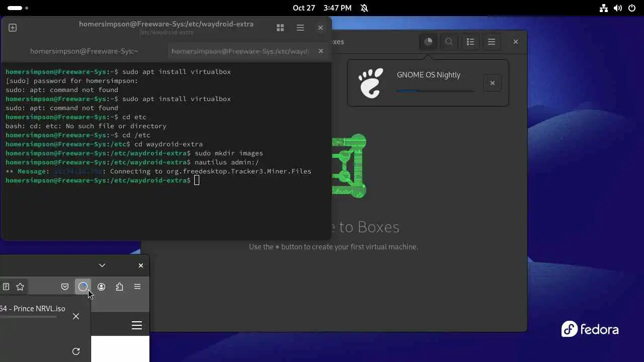The image size is (644, 362).
Task: Click 'sudo mkdir images' command line
Action: click(134, 153)
